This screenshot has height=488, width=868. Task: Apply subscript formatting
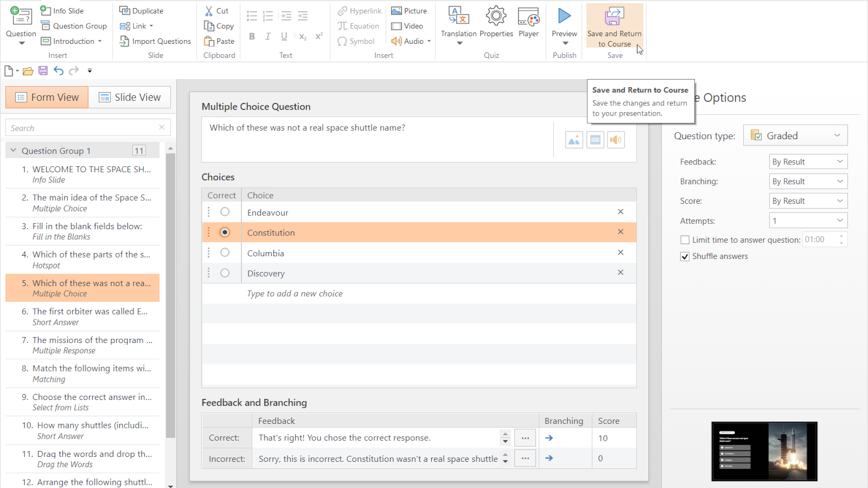point(303,37)
